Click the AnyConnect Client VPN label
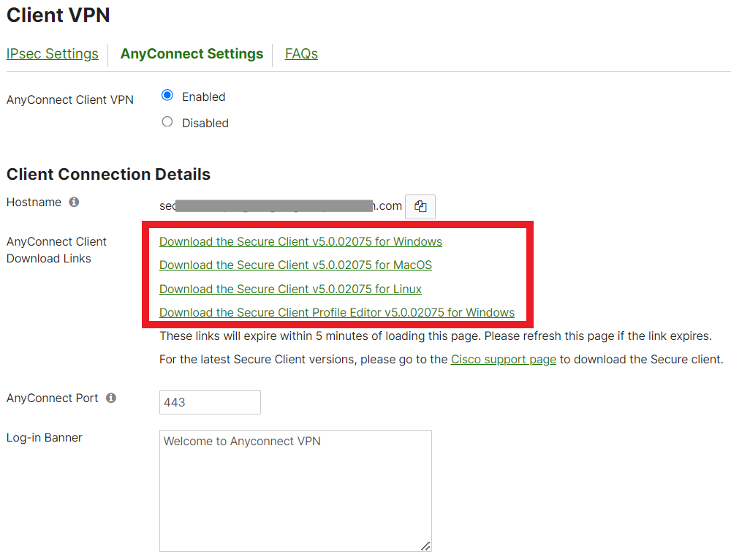Viewport: 731px width, 560px height. click(70, 100)
